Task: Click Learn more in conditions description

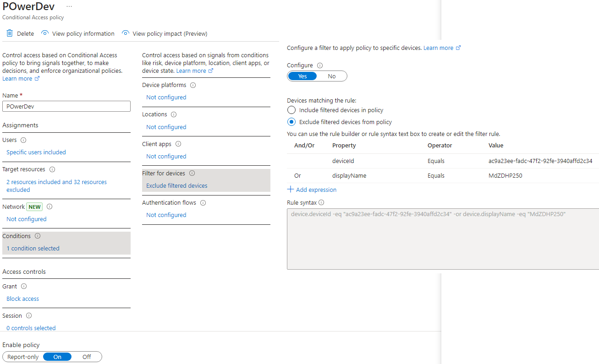Action: point(195,71)
